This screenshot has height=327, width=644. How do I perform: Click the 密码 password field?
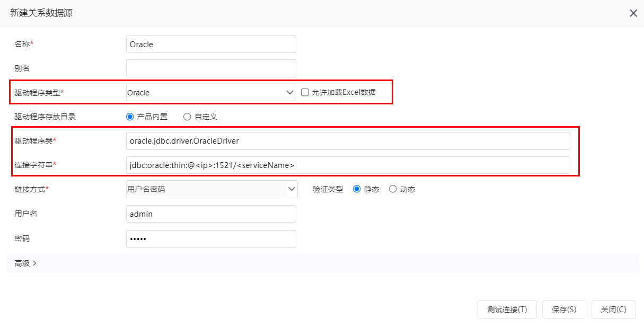coord(211,238)
